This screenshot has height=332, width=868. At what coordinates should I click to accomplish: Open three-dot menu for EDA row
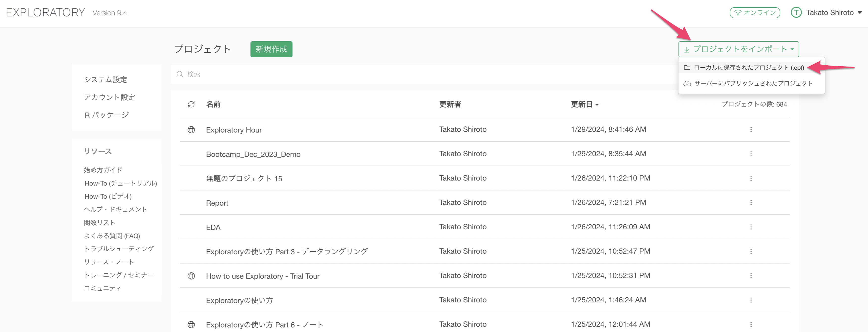click(751, 227)
